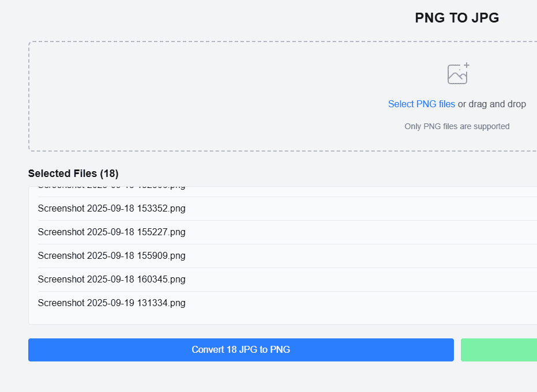537x392 pixels.
Task: Select file Screenshot 2025-09-19 131334.png
Action: [112, 303]
